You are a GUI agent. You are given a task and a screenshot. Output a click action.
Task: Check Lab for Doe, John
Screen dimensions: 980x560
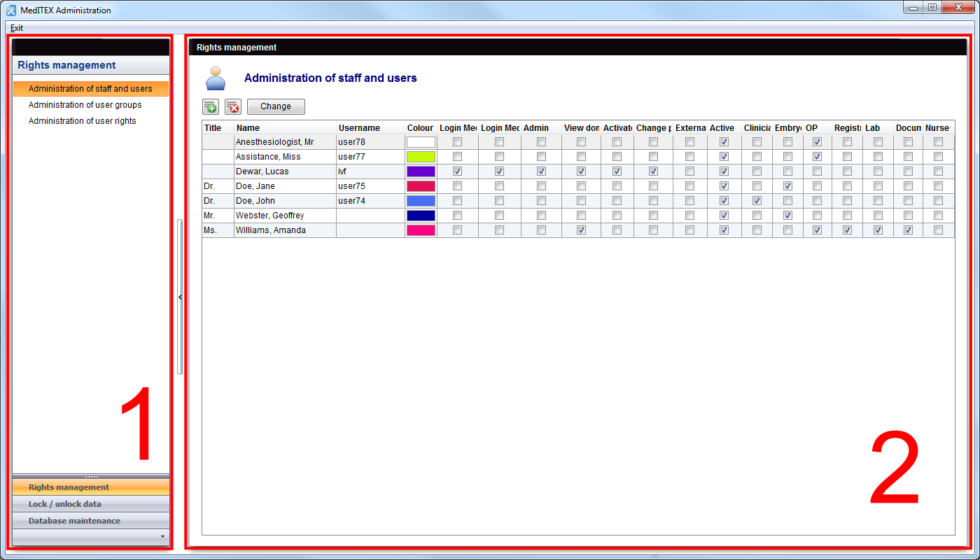(x=878, y=201)
